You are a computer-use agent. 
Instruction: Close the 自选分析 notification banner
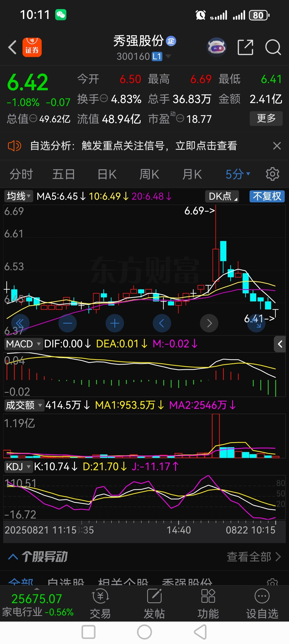[277, 146]
